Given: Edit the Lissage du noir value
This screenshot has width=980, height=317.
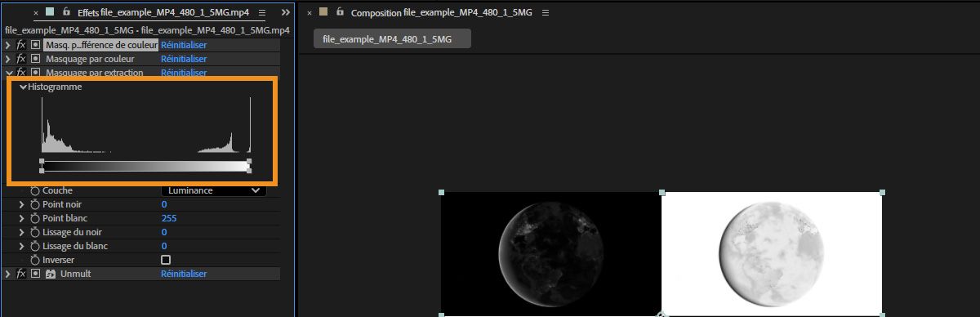Looking at the screenshot, I should pyautogui.click(x=164, y=232).
